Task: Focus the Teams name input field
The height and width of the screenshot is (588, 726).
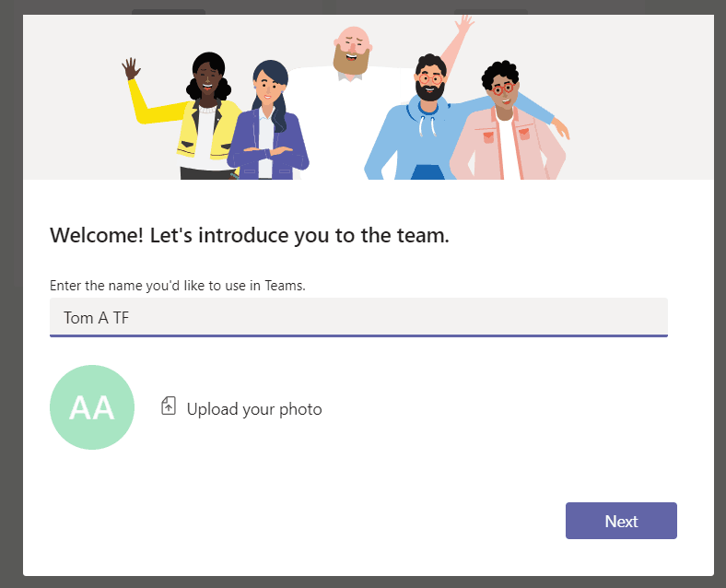Action: click(x=358, y=317)
